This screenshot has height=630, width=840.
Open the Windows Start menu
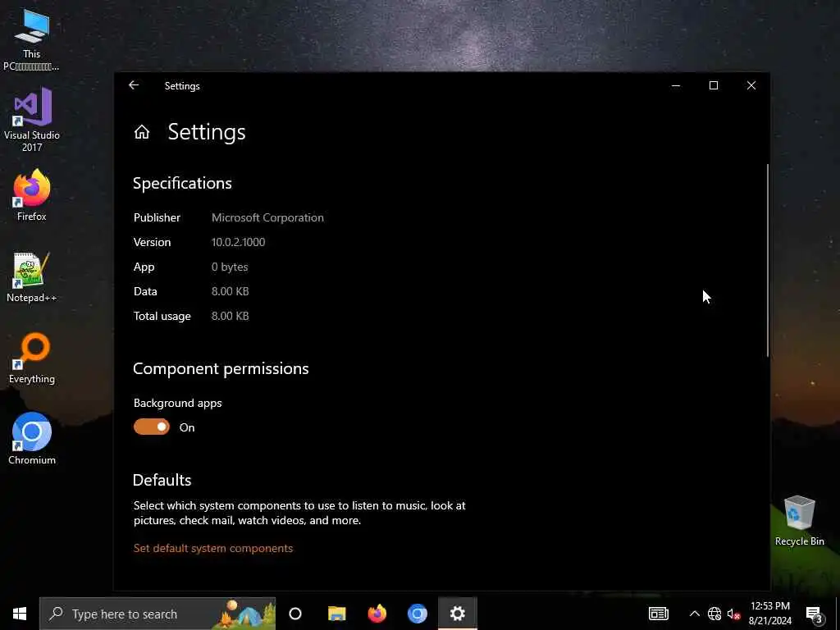click(20, 614)
